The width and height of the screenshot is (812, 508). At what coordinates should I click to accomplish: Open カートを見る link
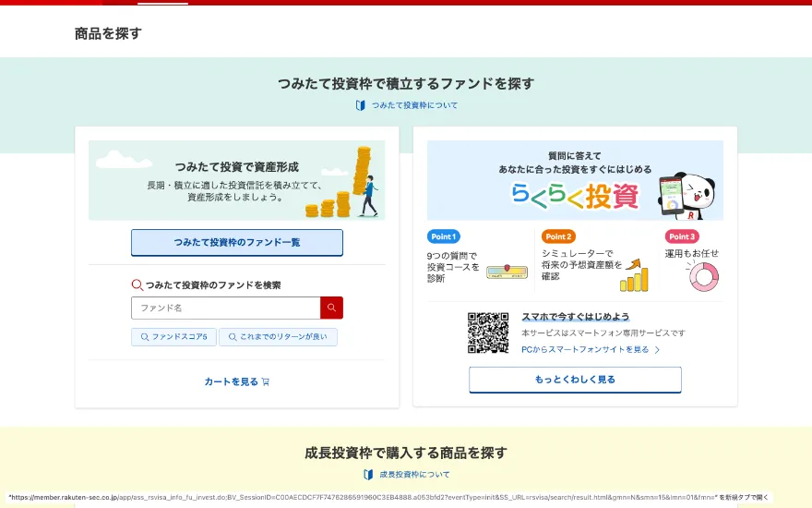coord(231,382)
